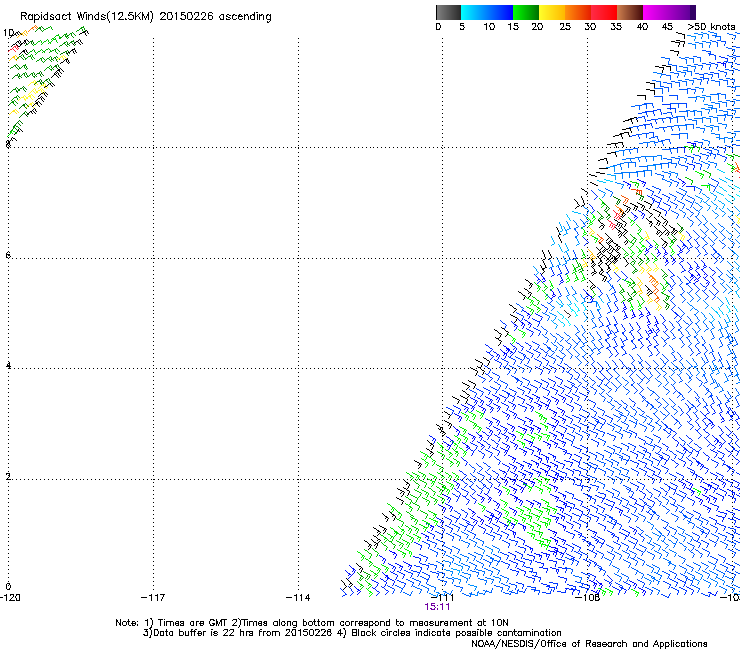Click the '-120' longitude axis label
This screenshot has width=740, height=650.
coord(10,598)
